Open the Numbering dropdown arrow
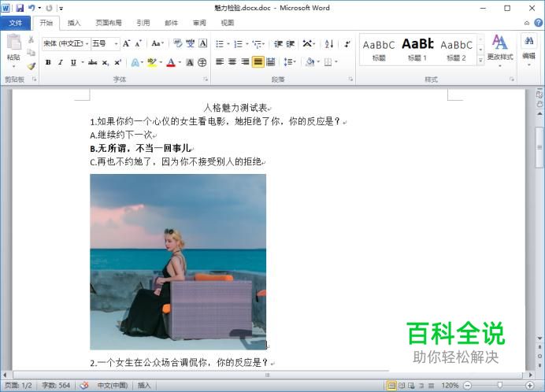 point(247,44)
